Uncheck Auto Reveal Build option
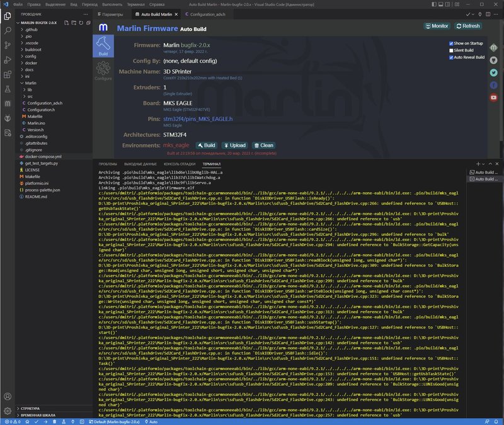The height and width of the screenshot is (425, 504). (451, 57)
